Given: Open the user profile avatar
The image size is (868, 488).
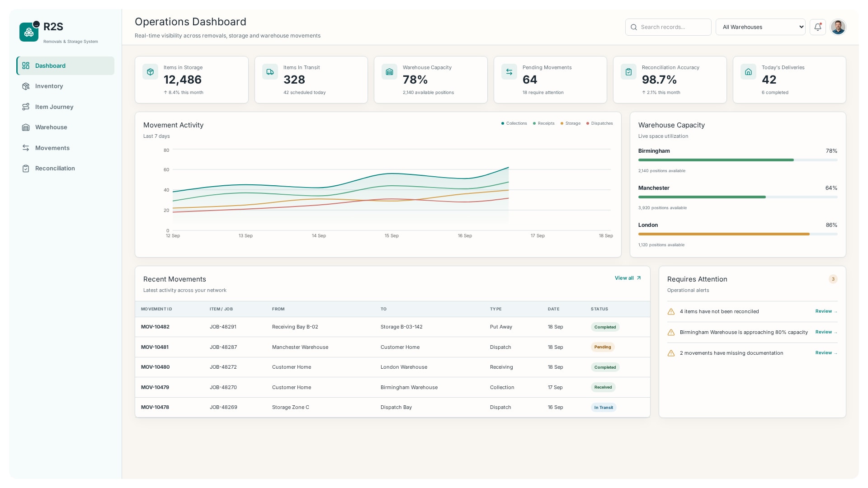Looking at the screenshot, I should click(838, 27).
